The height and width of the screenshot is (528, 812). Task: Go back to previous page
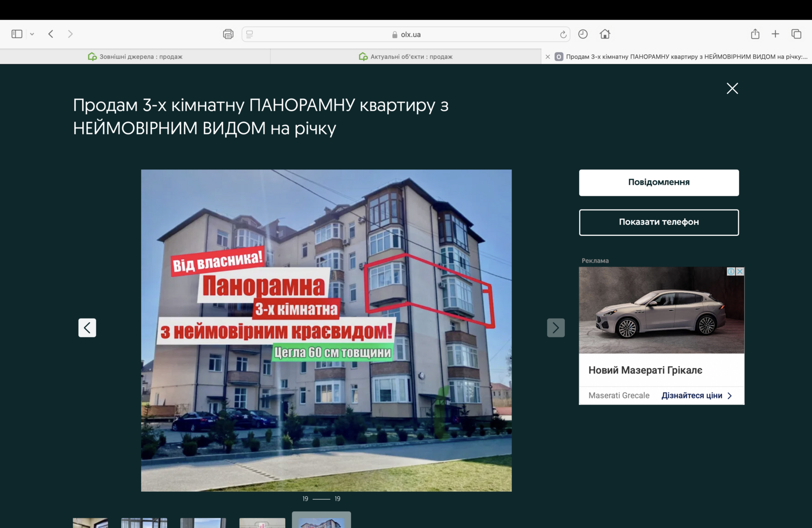click(51, 34)
